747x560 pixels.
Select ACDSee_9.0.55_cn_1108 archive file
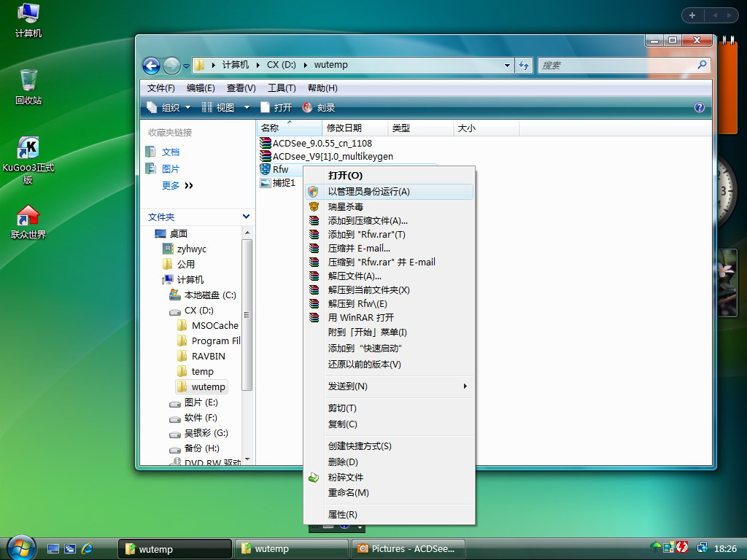click(x=322, y=143)
